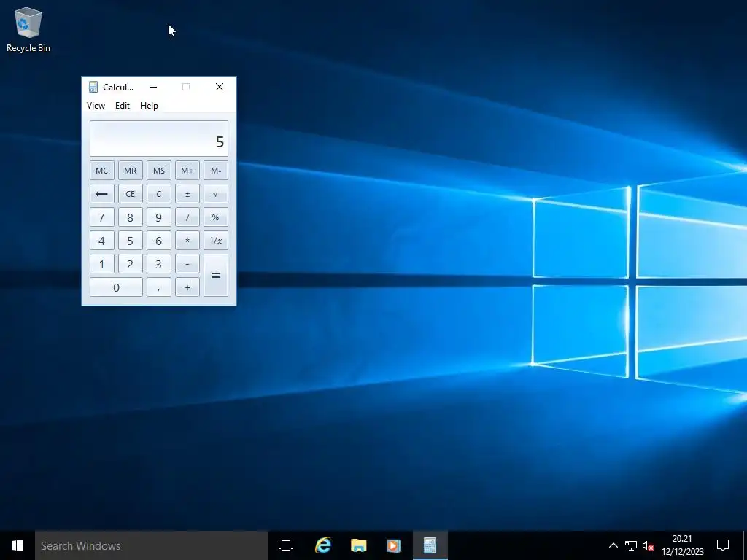Click the digit 4 key
Screen dimensions: 747x560
[102, 241]
